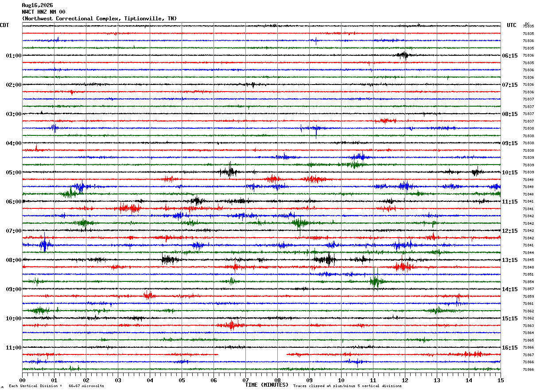
Task: Click the DC value 71845
Action: pyautogui.click(x=528, y=260)
